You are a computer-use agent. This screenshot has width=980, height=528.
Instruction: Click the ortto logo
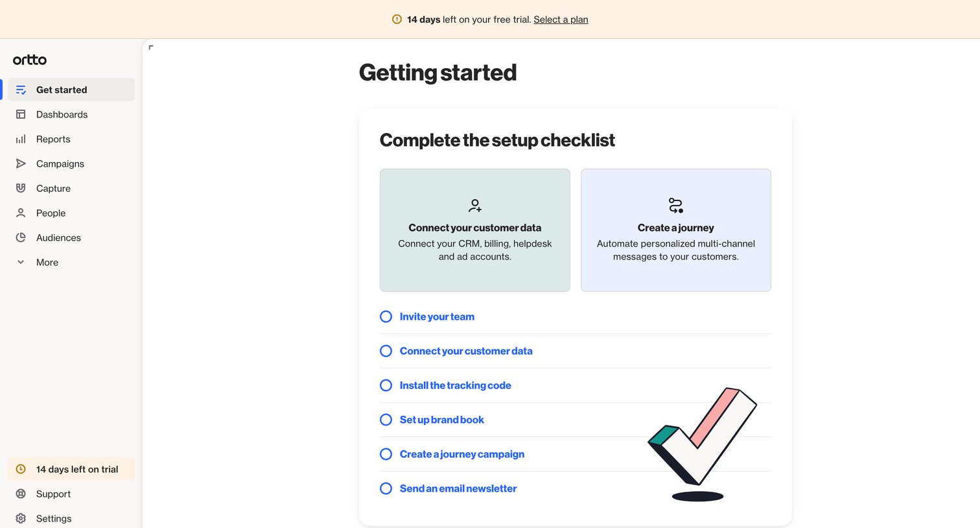[30, 60]
